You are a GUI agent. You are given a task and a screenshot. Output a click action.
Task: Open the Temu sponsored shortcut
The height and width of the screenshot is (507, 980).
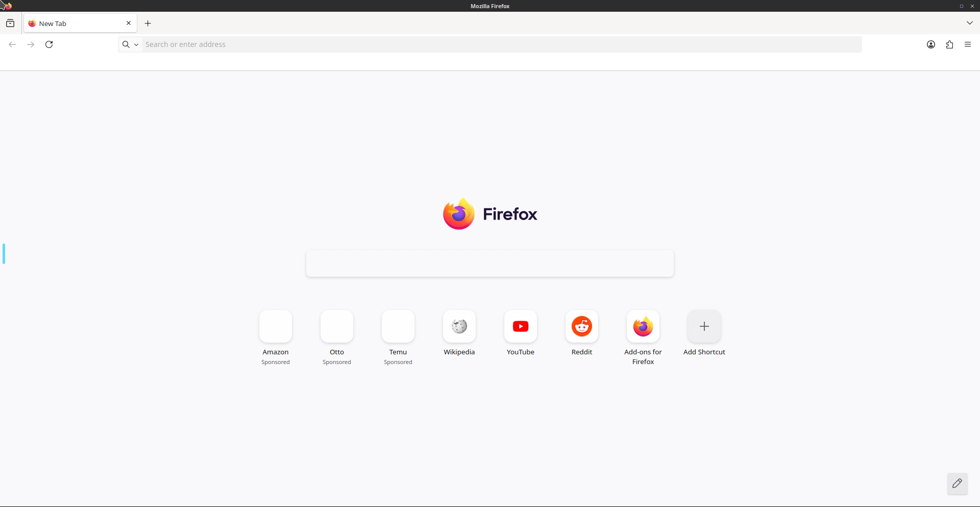[x=398, y=327]
